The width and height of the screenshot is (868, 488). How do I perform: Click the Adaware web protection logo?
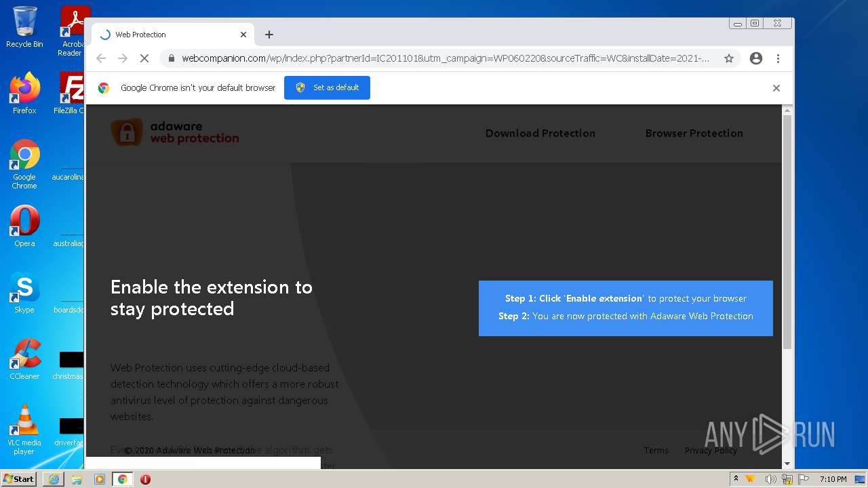click(175, 132)
